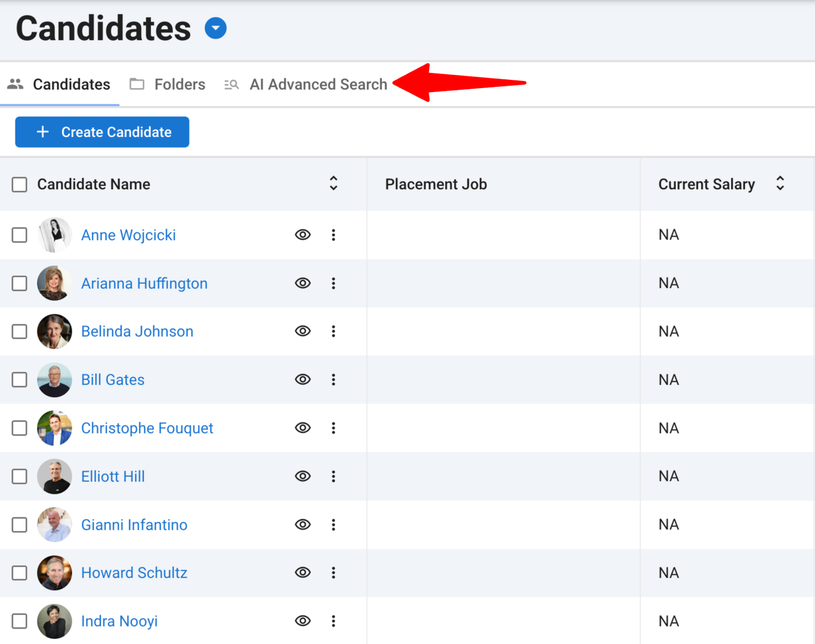The height and width of the screenshot is (644, 815).
Task: Click the eye preview icon for Indra Nooyi
Action: pyautogui.click(x=303, y=621)
